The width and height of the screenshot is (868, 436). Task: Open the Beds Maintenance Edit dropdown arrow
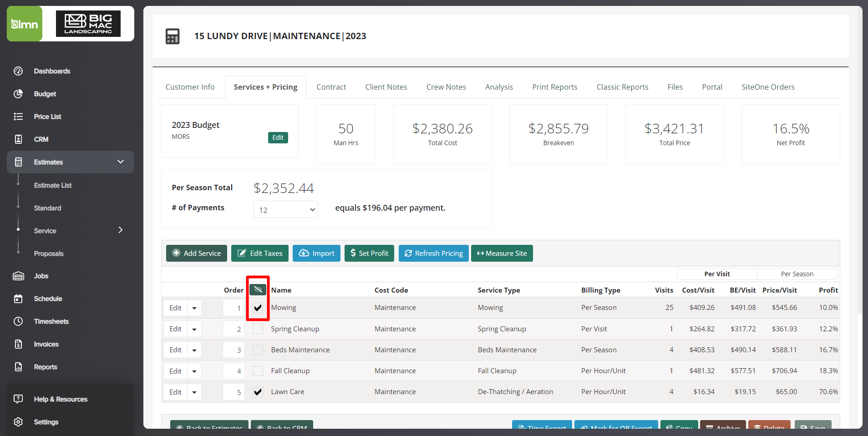click(x=194, y=350)
